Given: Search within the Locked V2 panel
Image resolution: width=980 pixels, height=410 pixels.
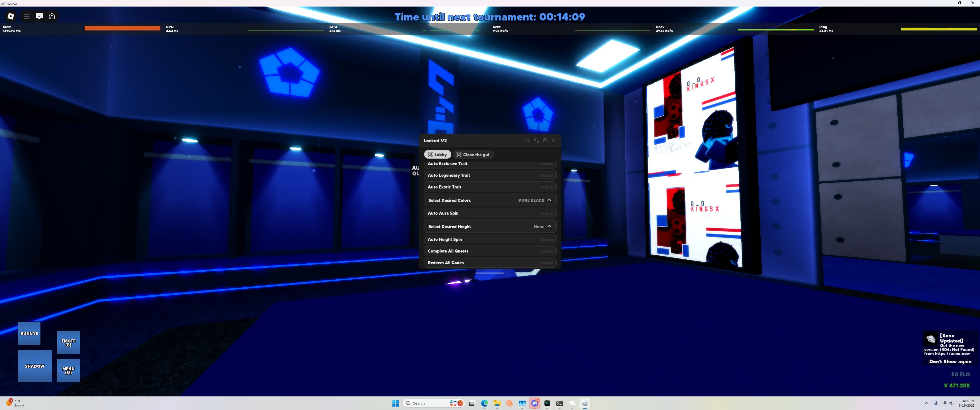Looking at the screenshot, I should (x=528, y=140).
